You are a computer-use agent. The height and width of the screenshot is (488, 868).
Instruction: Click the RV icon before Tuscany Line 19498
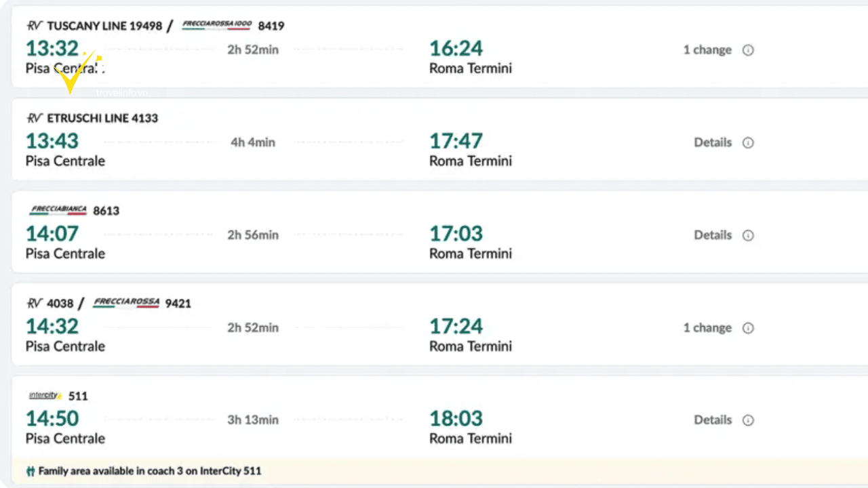pyautogui.click(x=35, y=26)
